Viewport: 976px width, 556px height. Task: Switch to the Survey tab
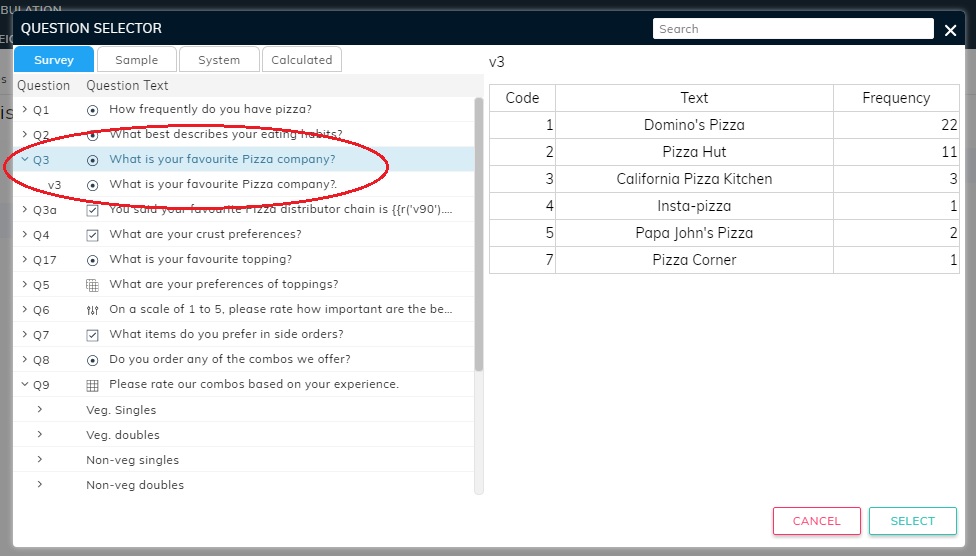(54, 60)
